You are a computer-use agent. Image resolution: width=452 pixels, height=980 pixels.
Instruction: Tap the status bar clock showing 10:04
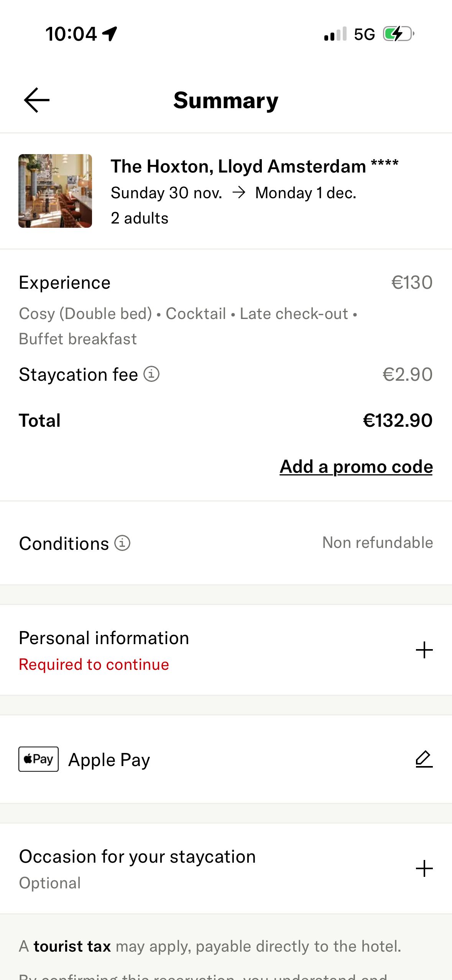(71, 34)
